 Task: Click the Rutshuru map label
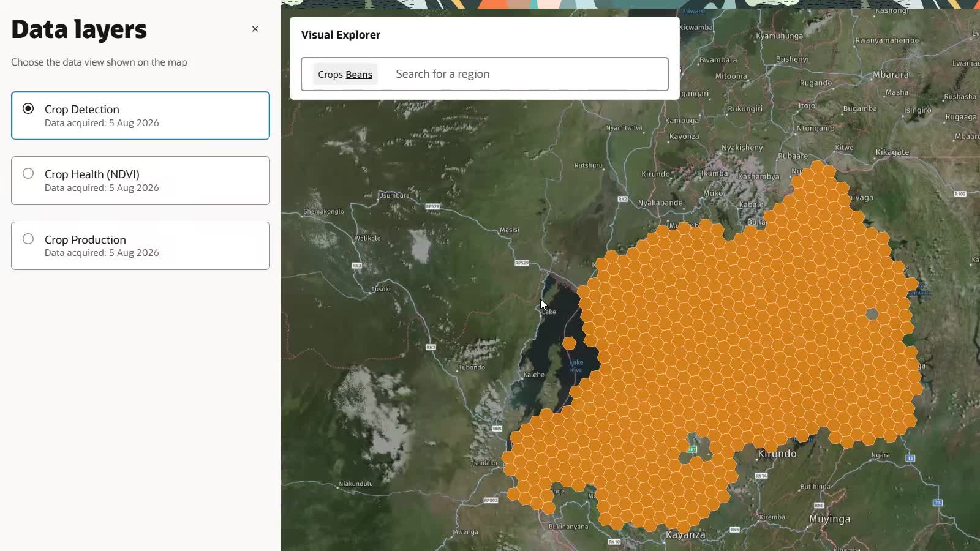coord(588,165)
